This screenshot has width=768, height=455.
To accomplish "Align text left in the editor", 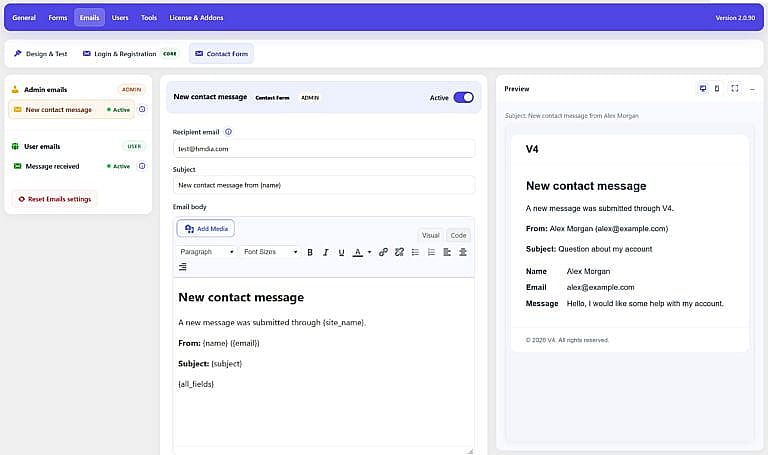I will [447, 252].
